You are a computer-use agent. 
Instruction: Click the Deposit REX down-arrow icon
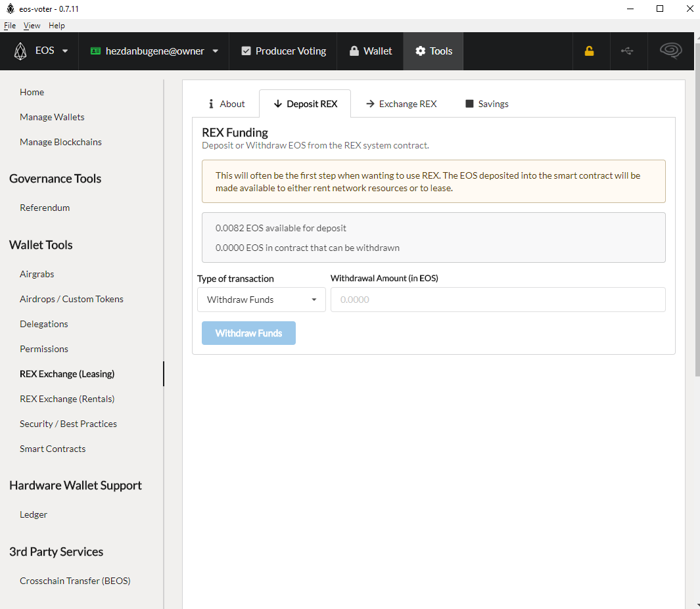(x=277, y=104)
